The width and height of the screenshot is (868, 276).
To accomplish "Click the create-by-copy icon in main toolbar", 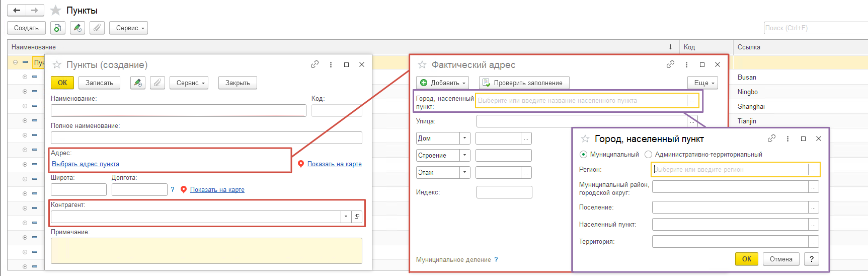I will point(58,28).
